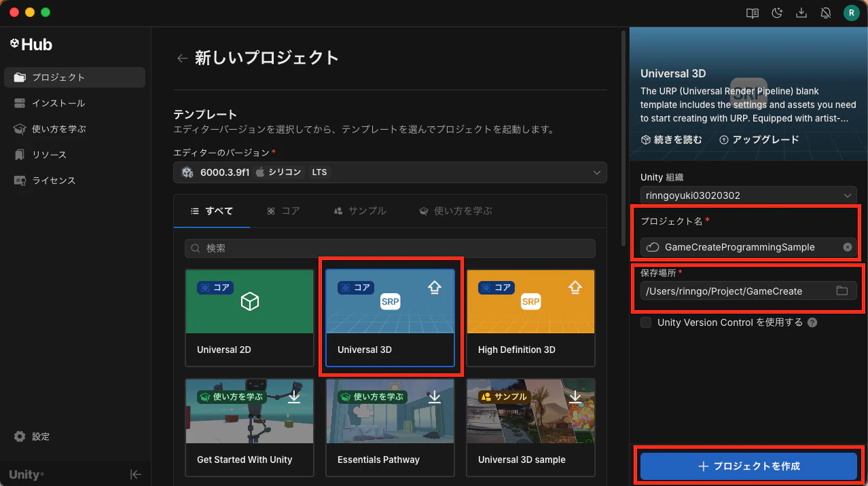This screenshot has width=868, height=486.
Task: Select the Universal 2D template
Action: tap(250, 318)
